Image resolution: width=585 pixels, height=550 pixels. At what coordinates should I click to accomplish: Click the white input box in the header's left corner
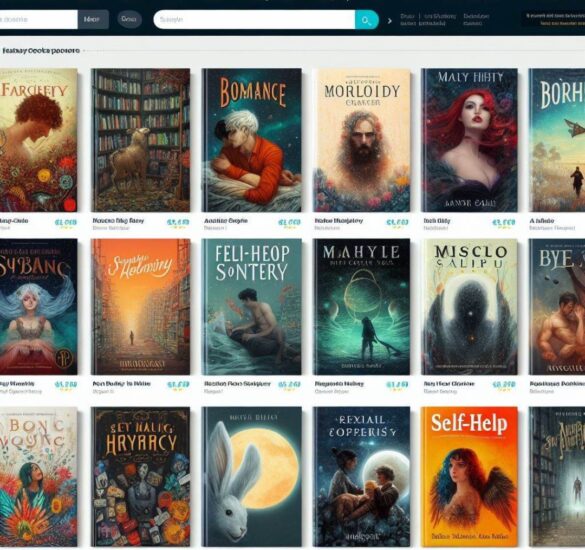pos(38,19)
